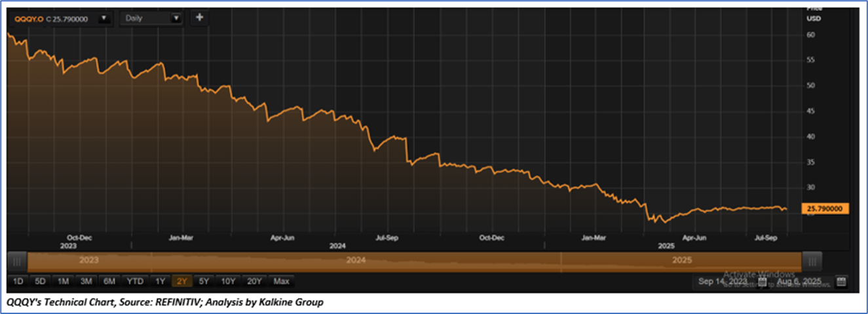The width and height of the screenshot is (868, 314).
Task: Select the active 2Y time range
Action: 182,281
